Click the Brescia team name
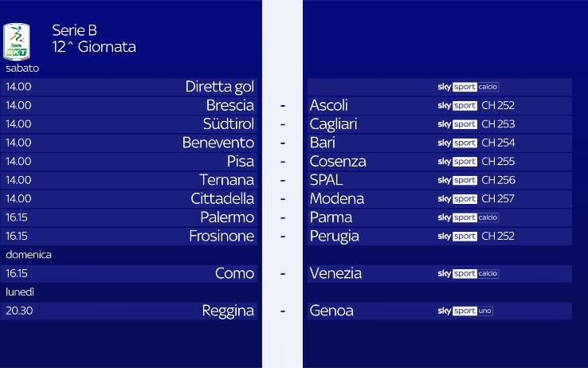The height and width of the screenshot is (368, 588). (229, 105)
